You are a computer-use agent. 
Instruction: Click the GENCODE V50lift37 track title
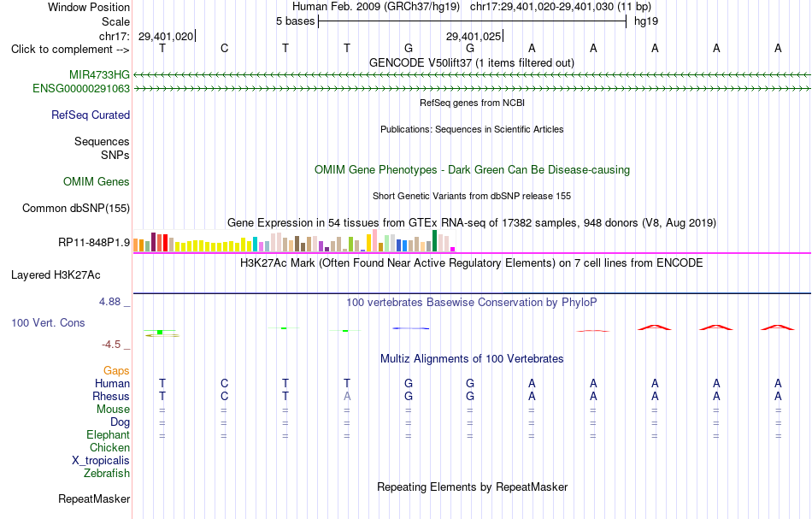pos(472,62)
